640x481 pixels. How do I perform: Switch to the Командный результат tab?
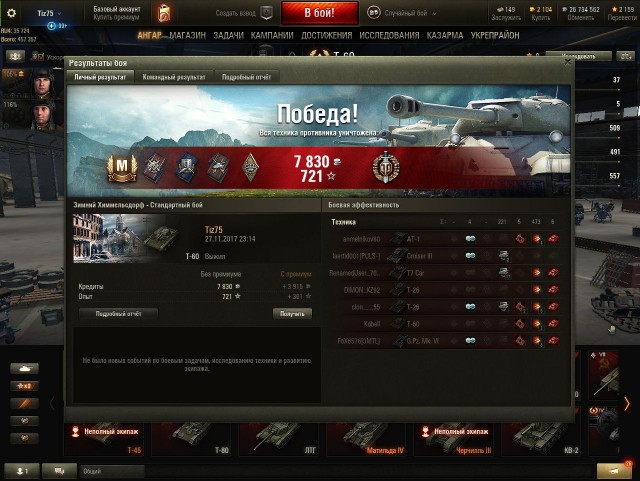tap(174, 77)
